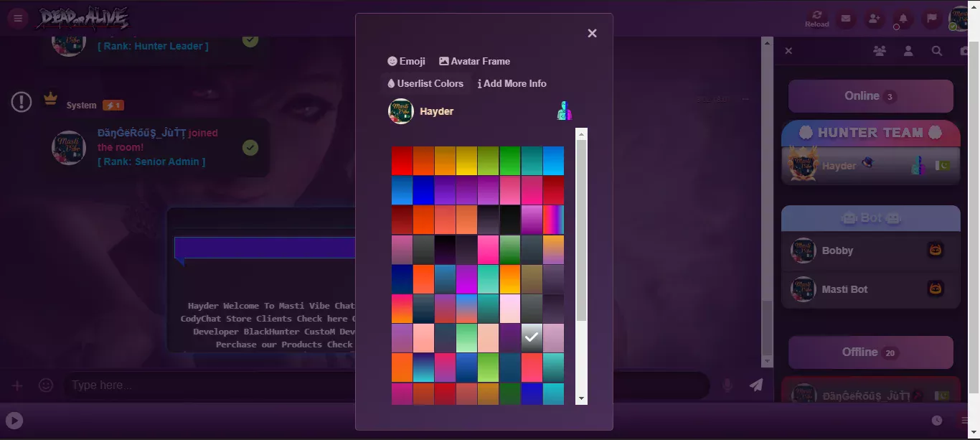
Task: Open the Add More Info tab
Action: (512, 83)
